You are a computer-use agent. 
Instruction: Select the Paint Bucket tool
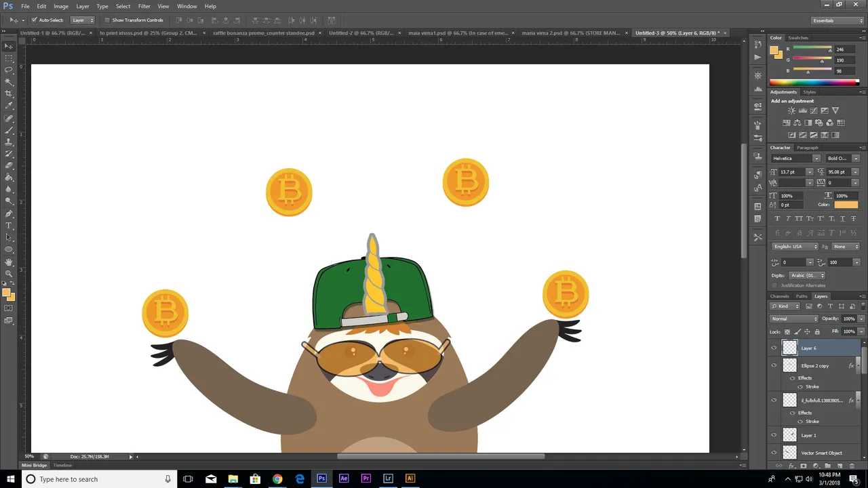(x=9, y=178)
